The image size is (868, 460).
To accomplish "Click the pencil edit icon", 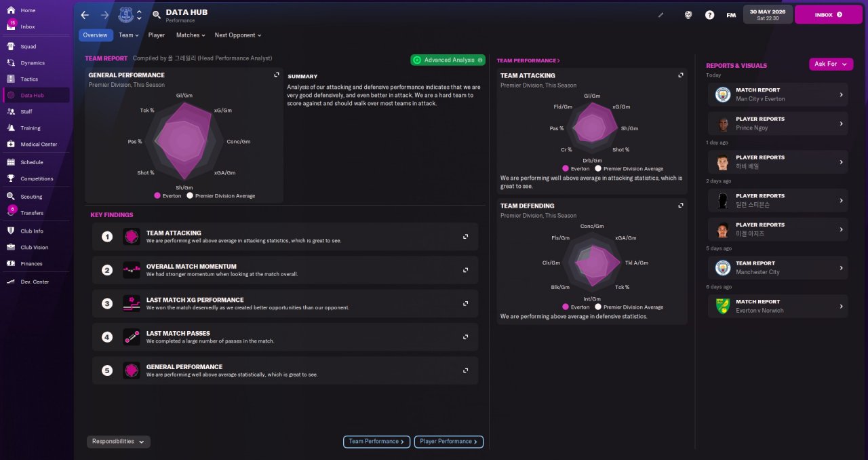I will tap(661, 14).
